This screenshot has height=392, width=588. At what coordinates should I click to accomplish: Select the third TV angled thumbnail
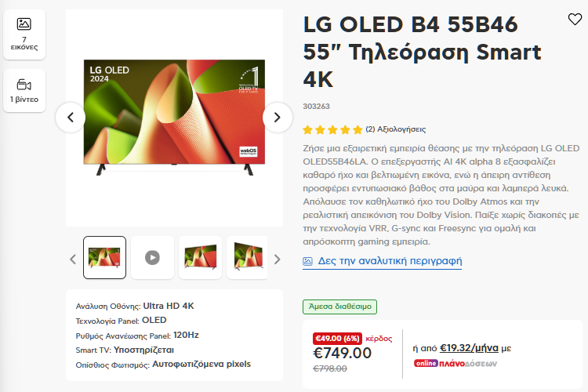200,257
